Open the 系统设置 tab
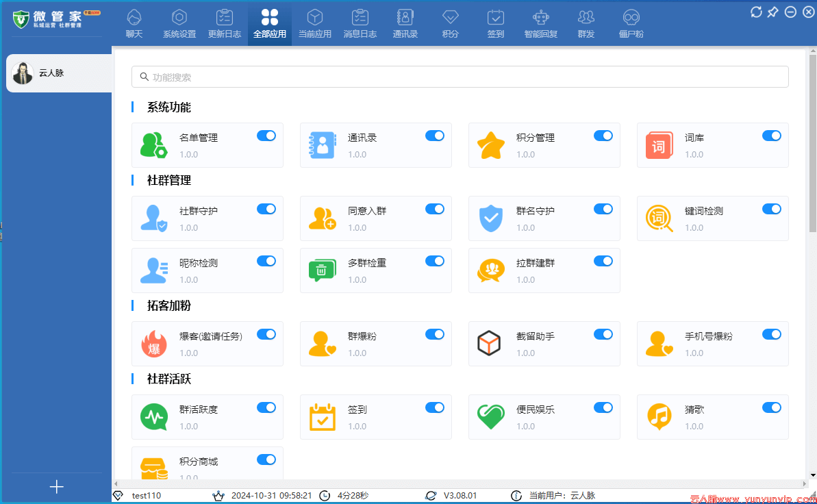Image resolution: width=817 pixels, height=504 pixels. (179, 23)
